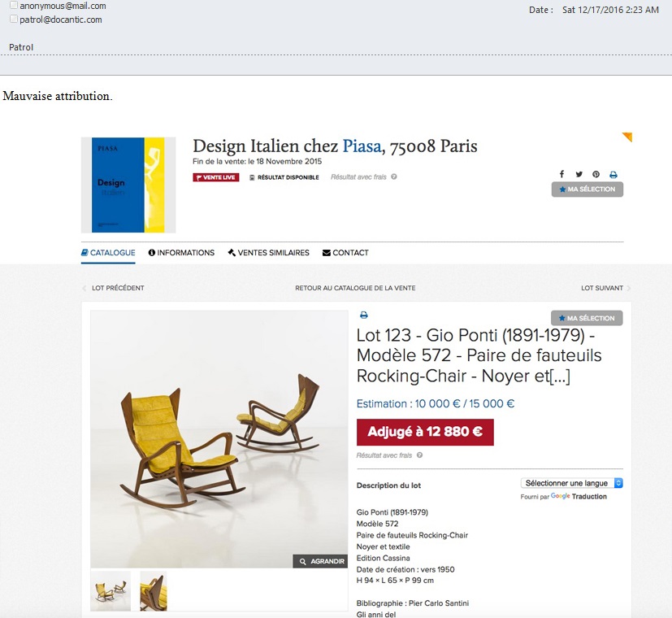
Task: Click the print icon above lot title
Action: pyautogui.click(x=364, y=316)
